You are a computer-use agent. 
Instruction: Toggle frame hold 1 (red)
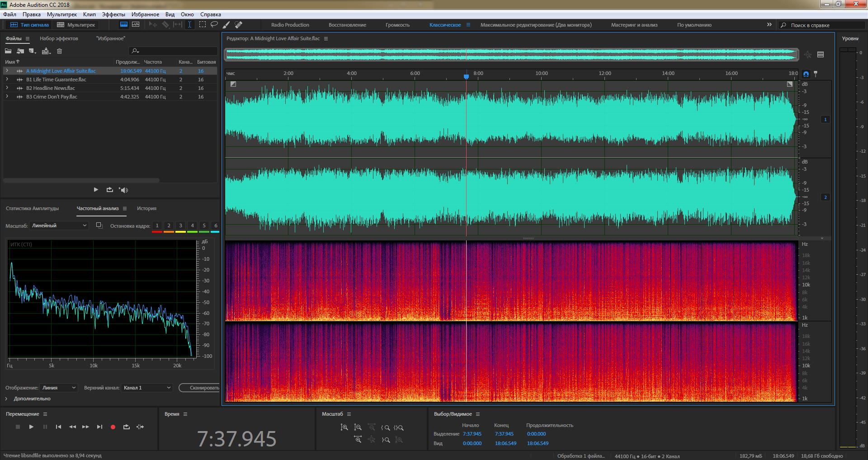(x=157, y=226)
